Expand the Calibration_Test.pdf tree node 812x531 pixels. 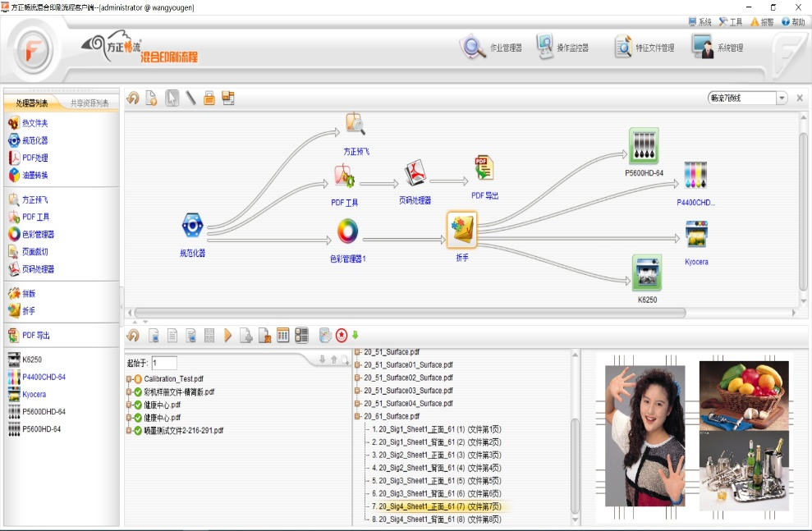(129, 379)
